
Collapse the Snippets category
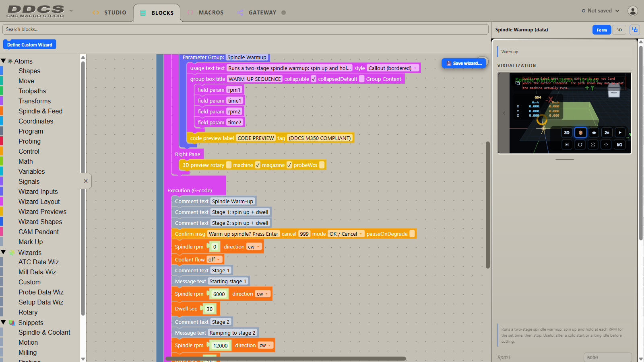point(3,323)
